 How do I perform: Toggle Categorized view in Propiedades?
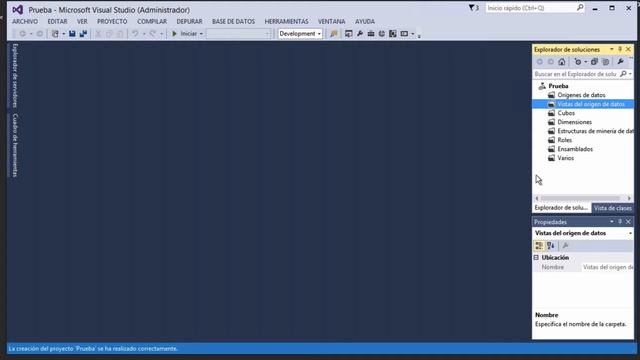[x=539, y=246]
